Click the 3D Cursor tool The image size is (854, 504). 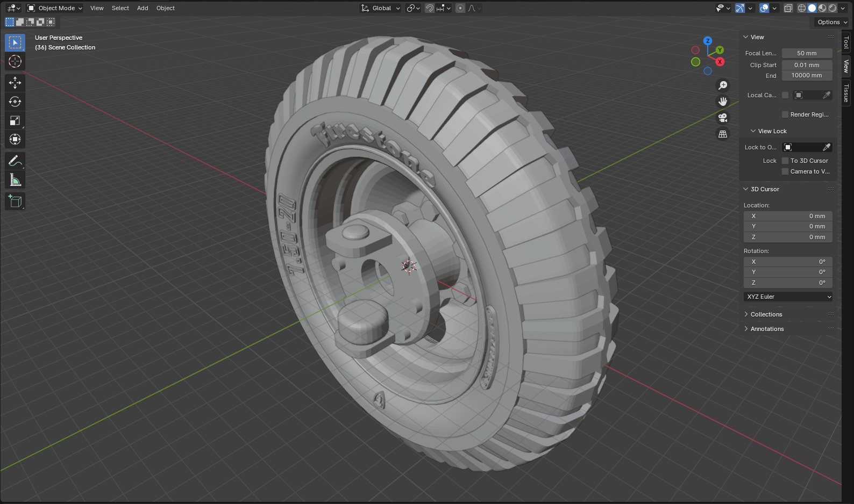pos(15,62)
